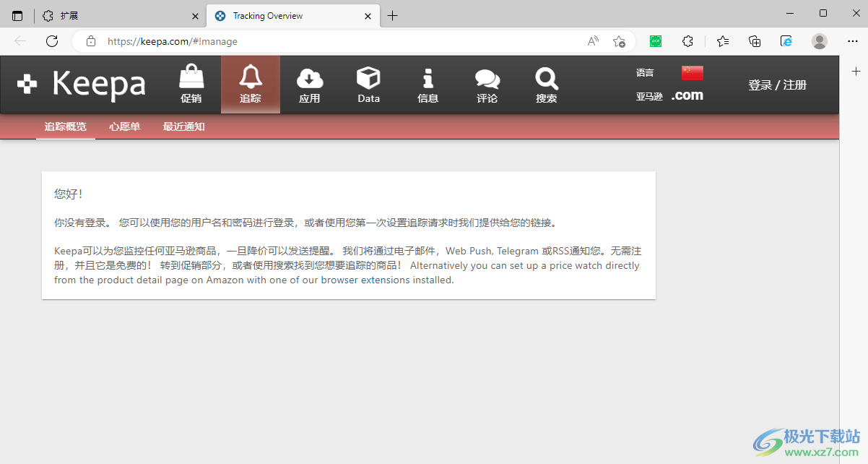Open the 促销 deals section

(191, 85)
